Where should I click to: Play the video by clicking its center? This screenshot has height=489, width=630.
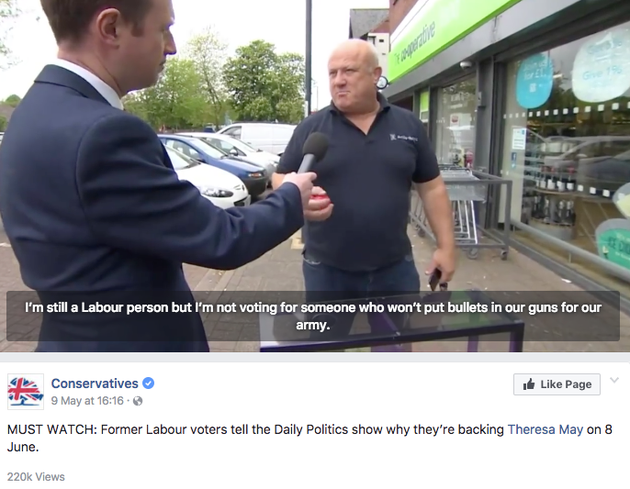pos(315,176)
